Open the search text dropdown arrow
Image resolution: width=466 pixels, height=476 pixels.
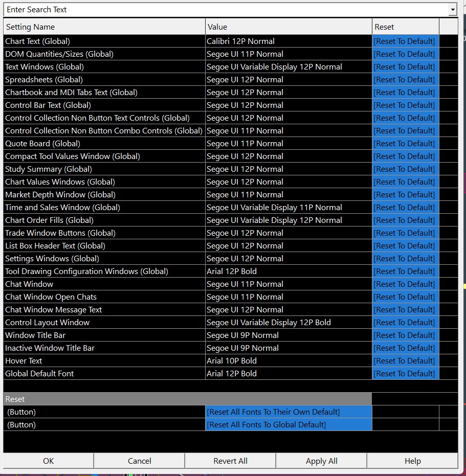click(453, 10)
